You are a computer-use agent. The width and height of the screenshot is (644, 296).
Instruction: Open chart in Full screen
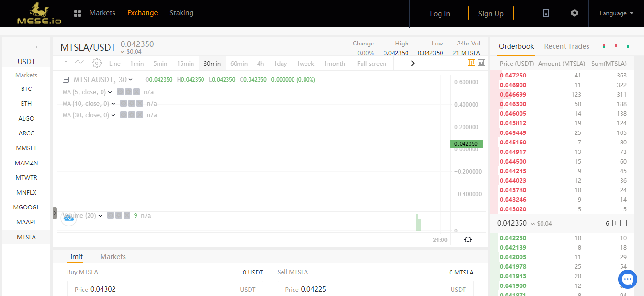click(372, 63)
